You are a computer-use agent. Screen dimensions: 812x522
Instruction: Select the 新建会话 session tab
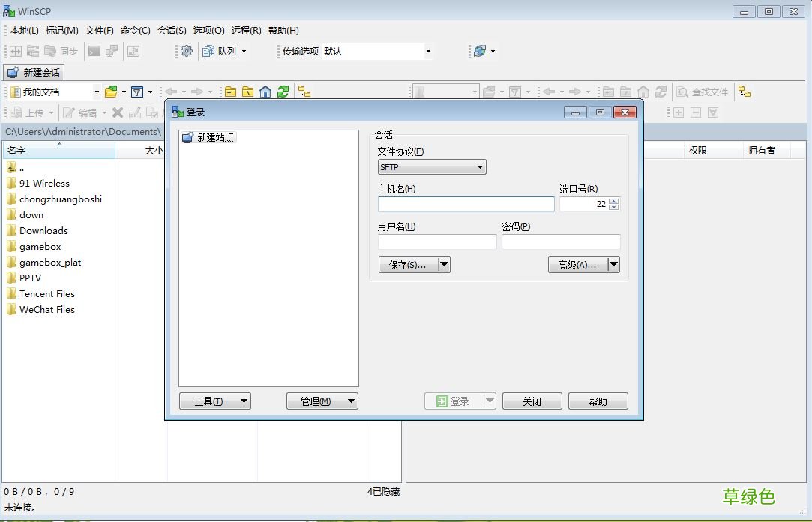pos(34,72)
